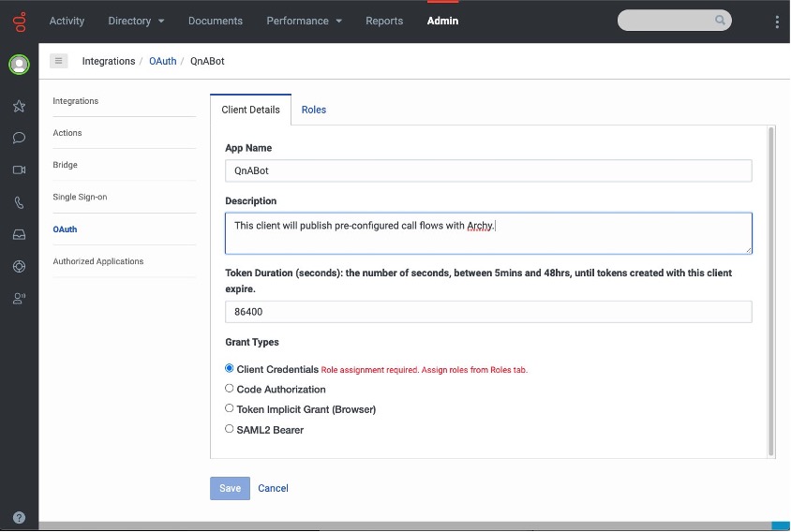Select Client Credentials grant type
This screenshot has height=532, width=791.
[x=229, y=368]
